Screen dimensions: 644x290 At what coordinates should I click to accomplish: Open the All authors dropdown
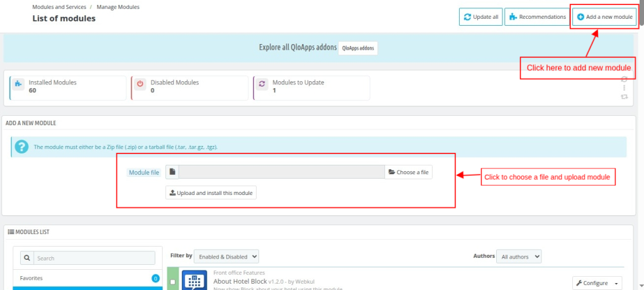518,256
